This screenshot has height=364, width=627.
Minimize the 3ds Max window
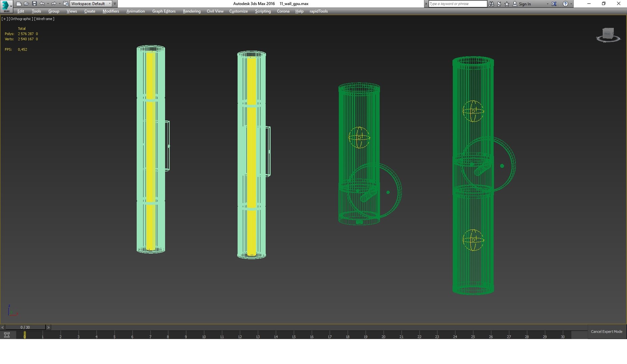pyautogui.click(x=589, y=4)
